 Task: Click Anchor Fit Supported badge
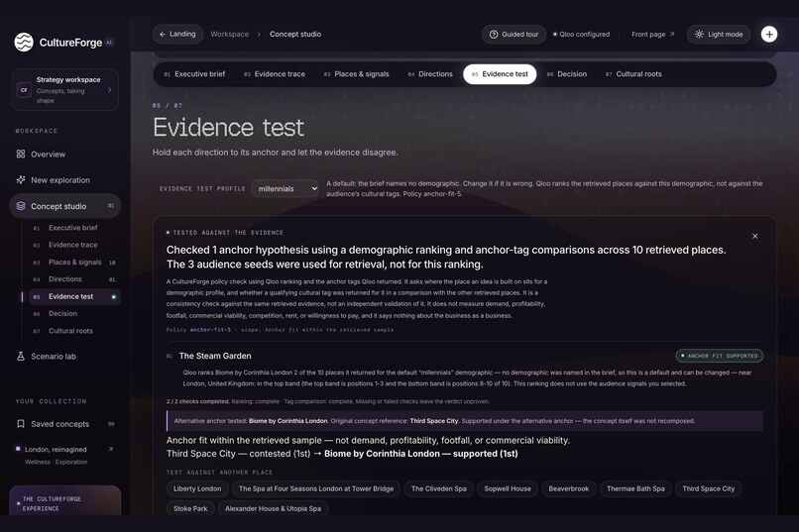719,356
